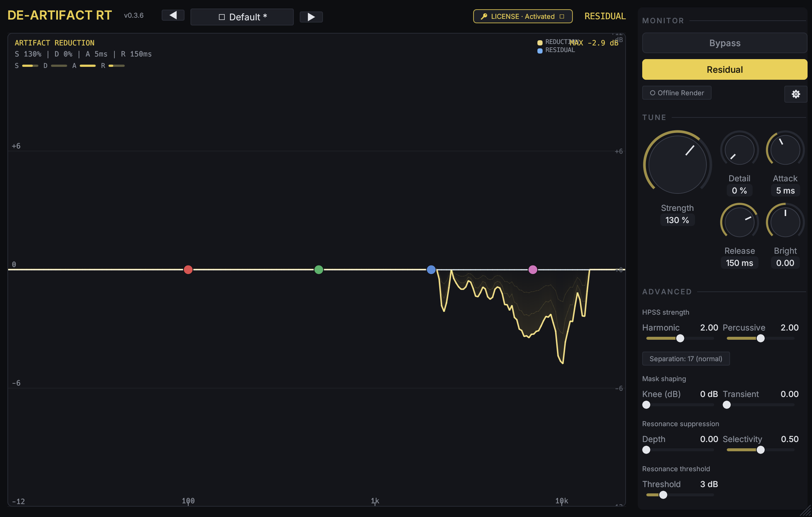The height and width of the screenshot is (517, 812).
Task: Open the Default preset selector
Action: 242,17
